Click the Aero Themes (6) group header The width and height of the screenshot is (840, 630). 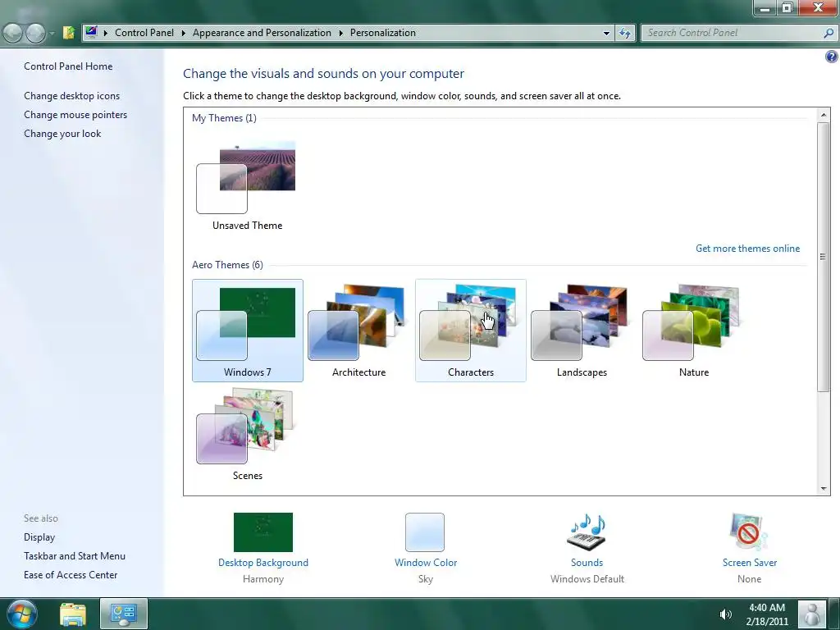227,265
